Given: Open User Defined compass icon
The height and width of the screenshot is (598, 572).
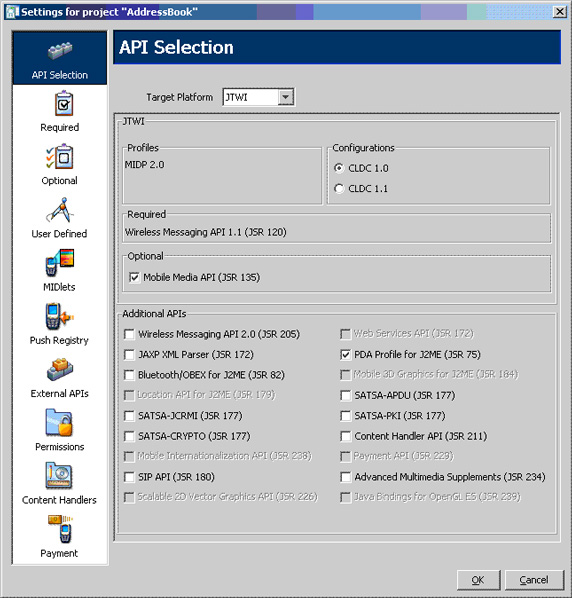Looking at the screenshot, I should pos(60,210).
